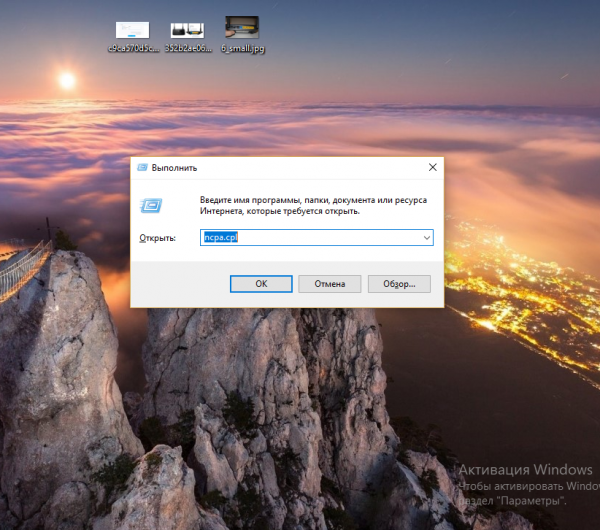600x530 pixels.
Task: Click the small Run icon in title bar
Action: coord(142,168)
